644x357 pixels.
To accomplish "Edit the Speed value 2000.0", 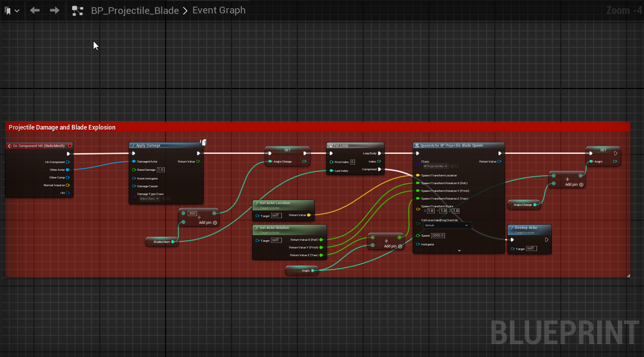I will click(x=438, y=236).
